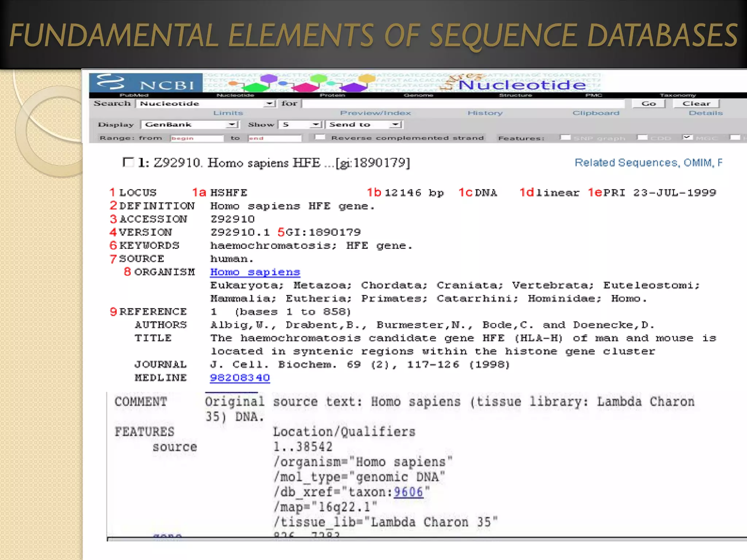Enable the SNP graph feature checkbox
The height and width of the screenshot is (560, 747).
click(565, 137)
